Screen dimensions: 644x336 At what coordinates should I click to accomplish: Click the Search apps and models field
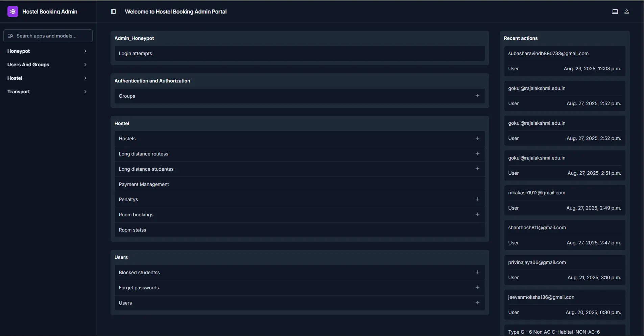tap(48, 36)
